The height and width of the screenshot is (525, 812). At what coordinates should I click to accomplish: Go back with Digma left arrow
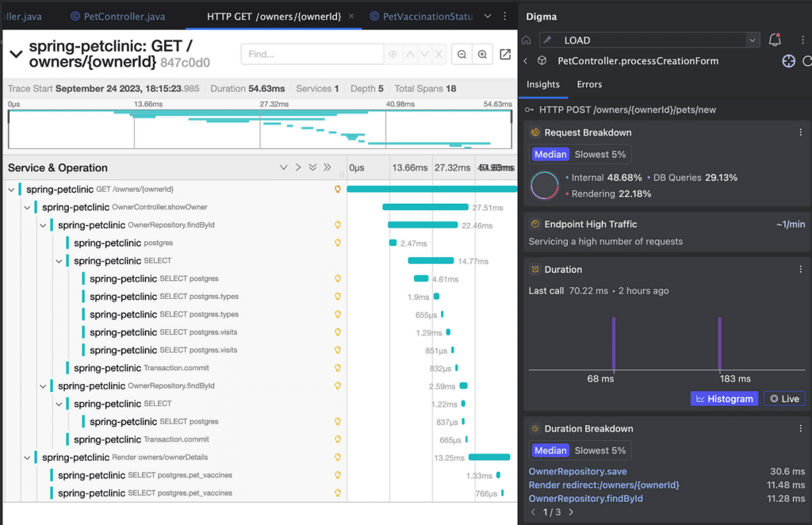[526, 61]
